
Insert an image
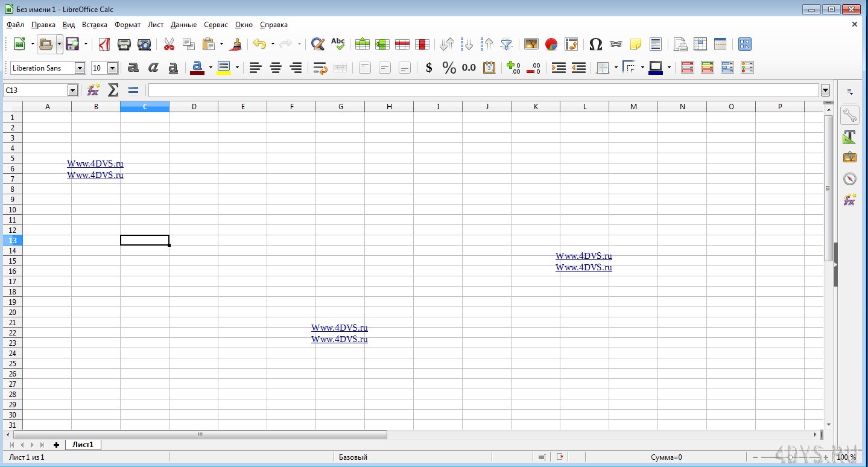(x=531, y=44)
